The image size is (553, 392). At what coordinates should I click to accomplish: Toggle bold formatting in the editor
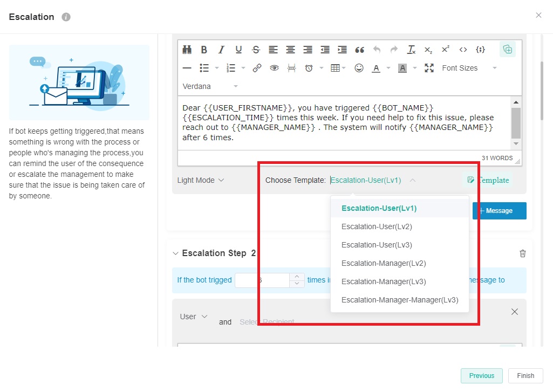[204, 50]
